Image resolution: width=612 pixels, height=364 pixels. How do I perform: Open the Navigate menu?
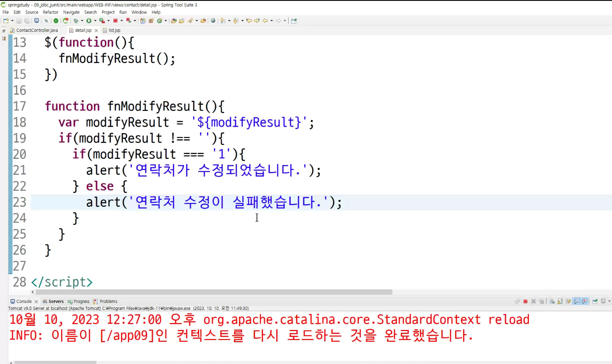tap(72, 12)
